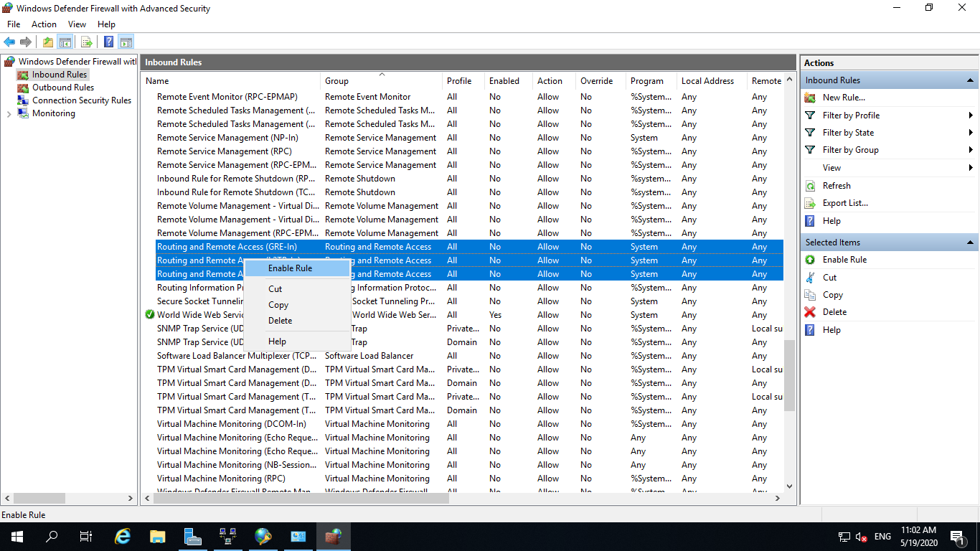Screen dimensions: 980x551
Task: Toggle the Show/Hide Console Tree toolbar icon
Action: 65,42
